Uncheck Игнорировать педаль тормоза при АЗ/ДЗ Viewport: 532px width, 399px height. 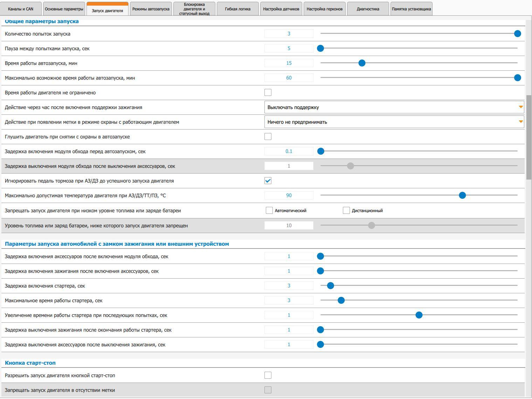[268, 181]
